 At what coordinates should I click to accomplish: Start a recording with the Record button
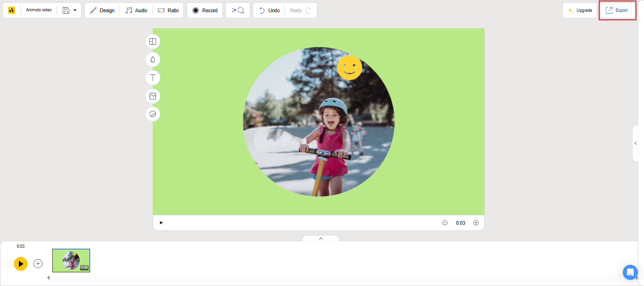tap(205, 10)
